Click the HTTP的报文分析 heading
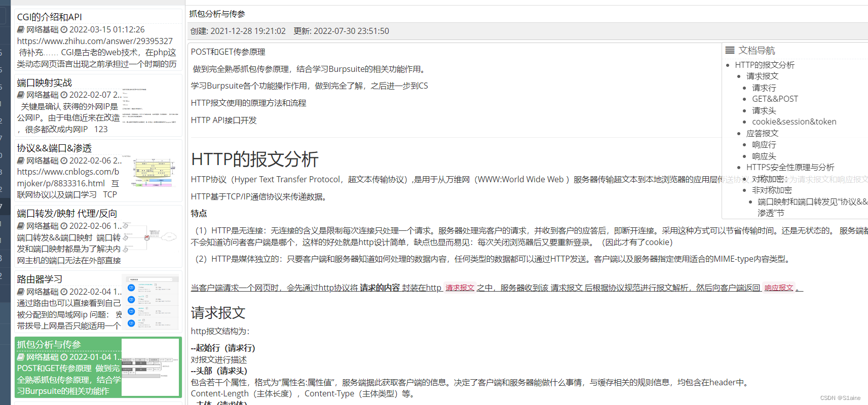 [255, 159]
